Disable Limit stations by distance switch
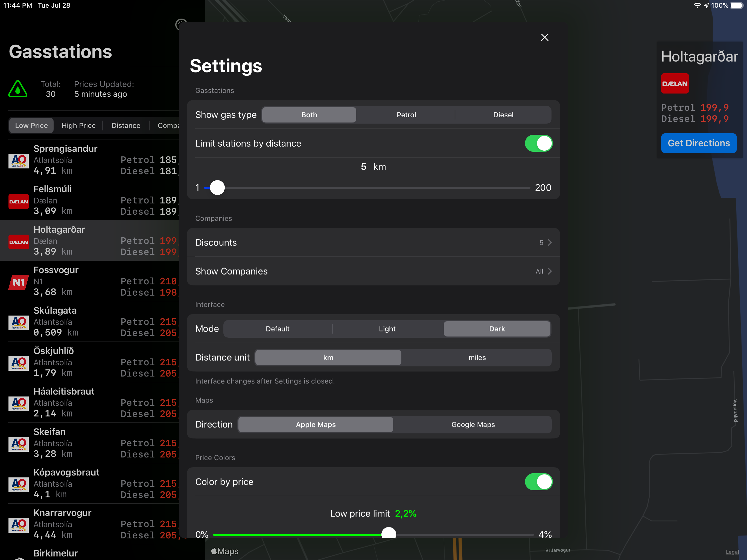Viewport: 747px width, 560px height. (538, 144)
